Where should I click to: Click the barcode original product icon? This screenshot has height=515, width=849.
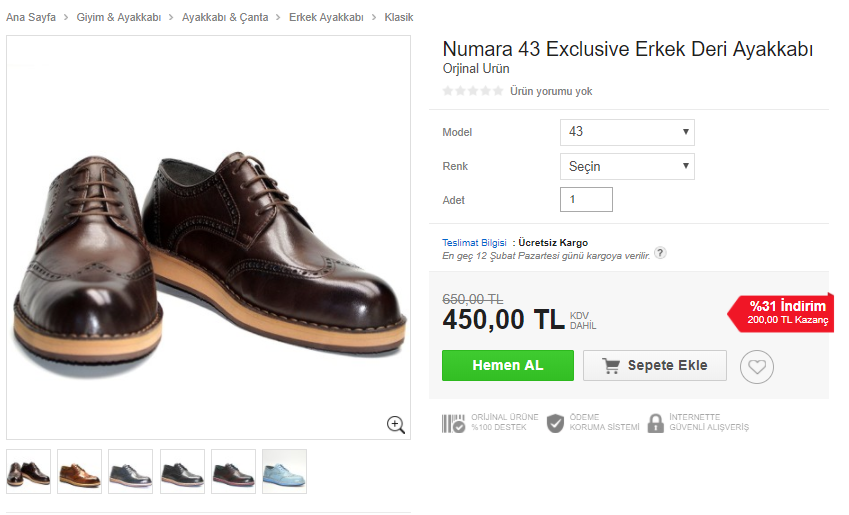[453, 423]
